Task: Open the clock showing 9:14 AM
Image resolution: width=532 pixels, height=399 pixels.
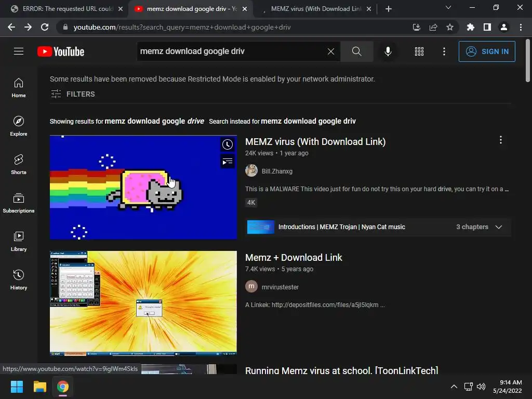Action: coord(507,387)
